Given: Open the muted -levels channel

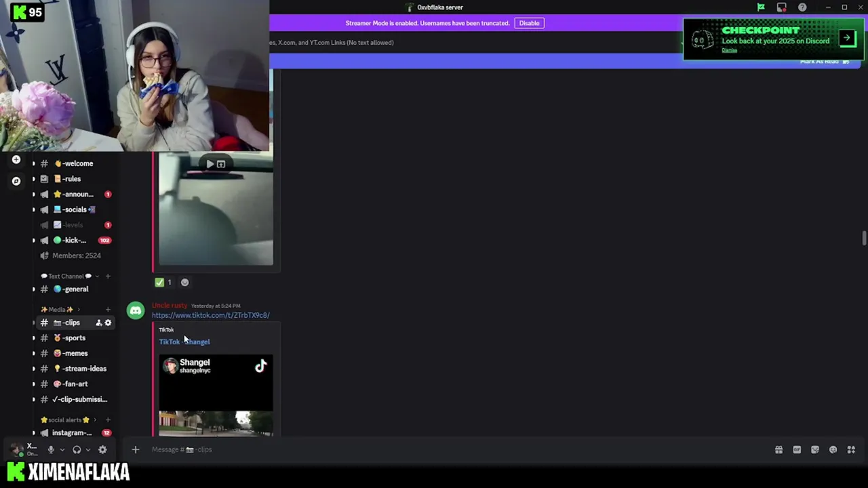Looking at the screenshot, I should click(x=73, y=225).
